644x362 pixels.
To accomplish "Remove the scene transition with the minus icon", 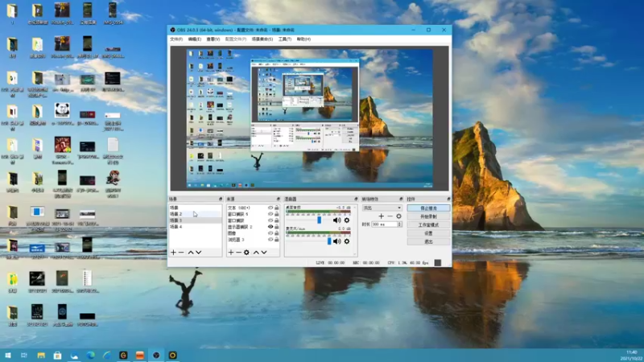I will click(390, 216).
